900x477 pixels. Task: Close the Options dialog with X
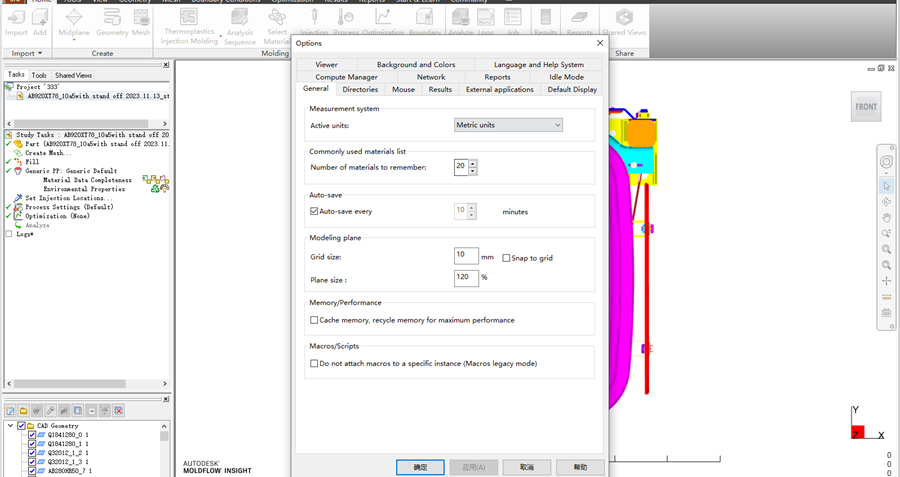coord(600,43)
